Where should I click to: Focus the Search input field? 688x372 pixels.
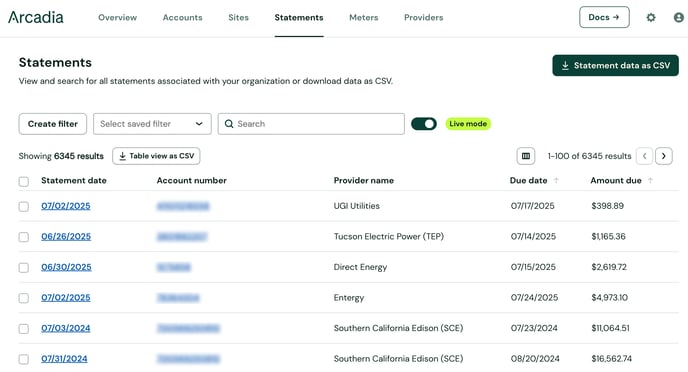point(311,124)
